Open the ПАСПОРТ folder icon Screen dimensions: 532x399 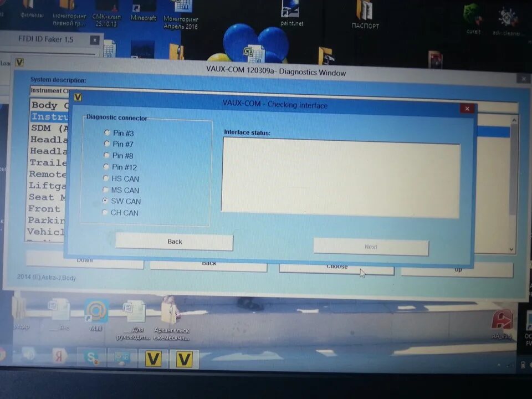tap(365, 16)
